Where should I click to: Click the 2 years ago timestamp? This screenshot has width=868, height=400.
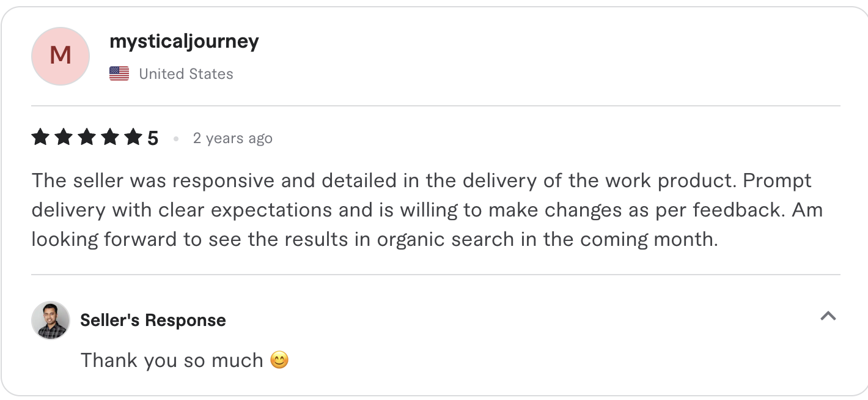pyautogui.click(x=233, y=138)
